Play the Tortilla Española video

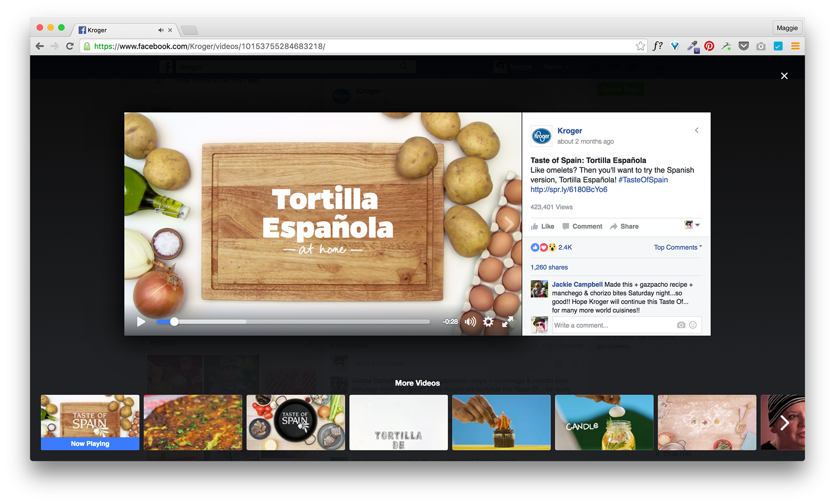tap(141, 322)
